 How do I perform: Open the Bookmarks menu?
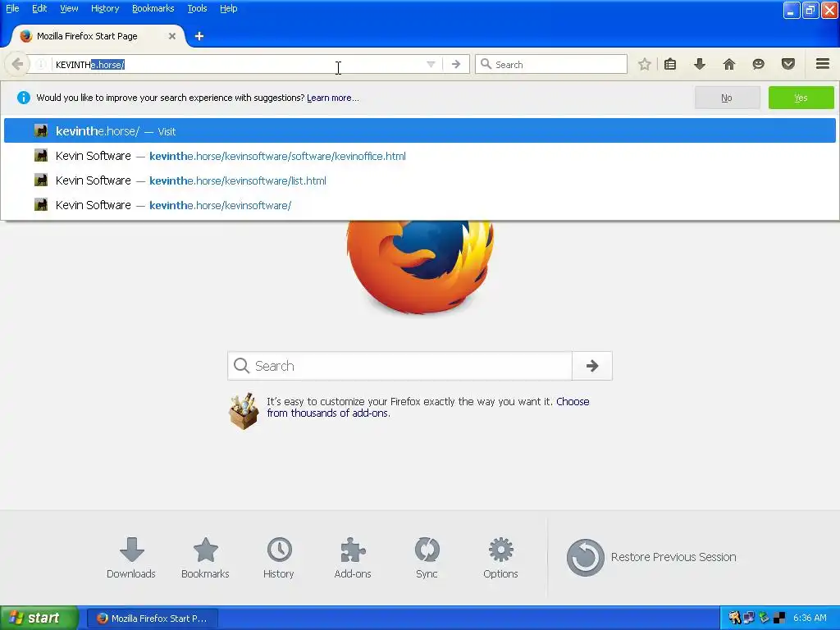(153, 8)
